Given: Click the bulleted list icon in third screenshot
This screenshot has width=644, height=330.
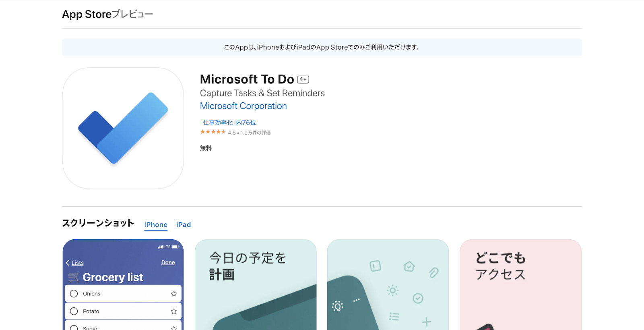Looking at the screenshot, I should pyautogui.click(x=394, y=317).
